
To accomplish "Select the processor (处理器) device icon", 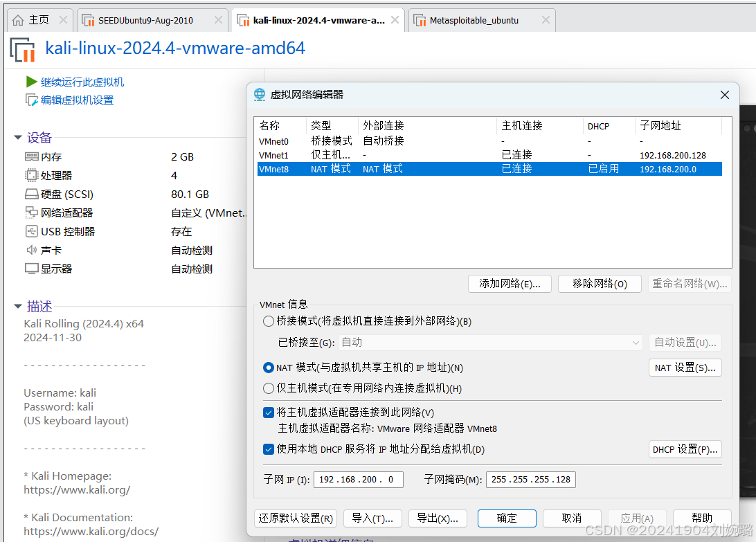I will (x=31, y=175).
